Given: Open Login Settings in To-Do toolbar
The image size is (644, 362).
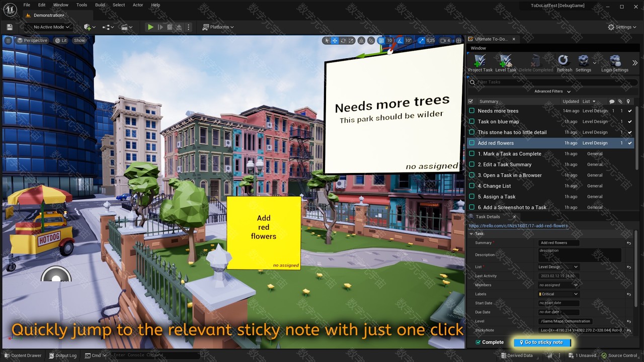Looking at the screenshot, I should 614,62.
